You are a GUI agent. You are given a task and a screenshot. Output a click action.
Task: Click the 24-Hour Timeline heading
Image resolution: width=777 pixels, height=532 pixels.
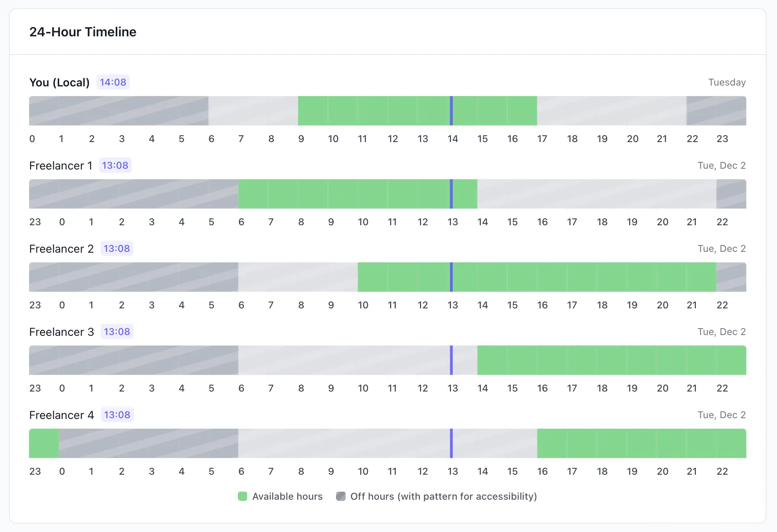pyautogui.click(x=83, y=32)
